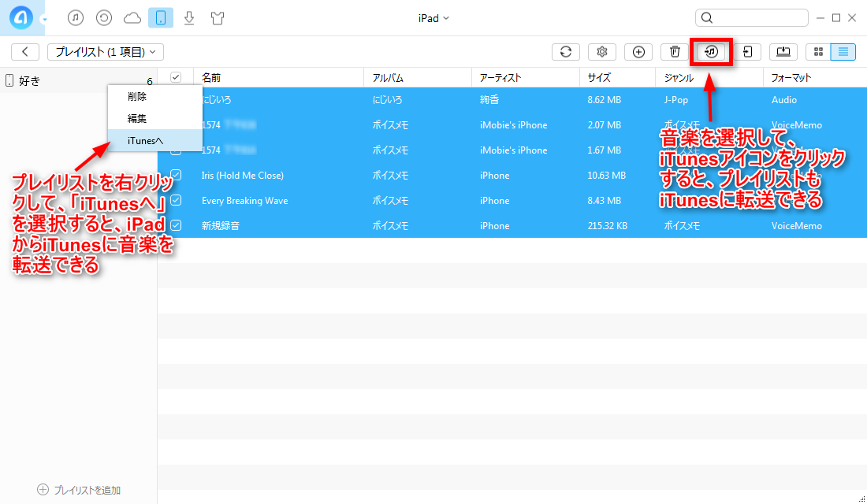Click the 絢香 artist cell

point(489,100)
